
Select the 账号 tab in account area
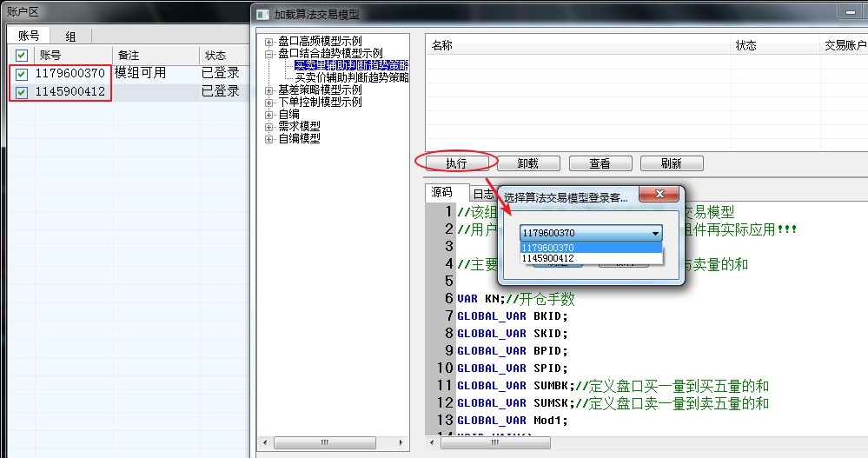coord(29,36)
